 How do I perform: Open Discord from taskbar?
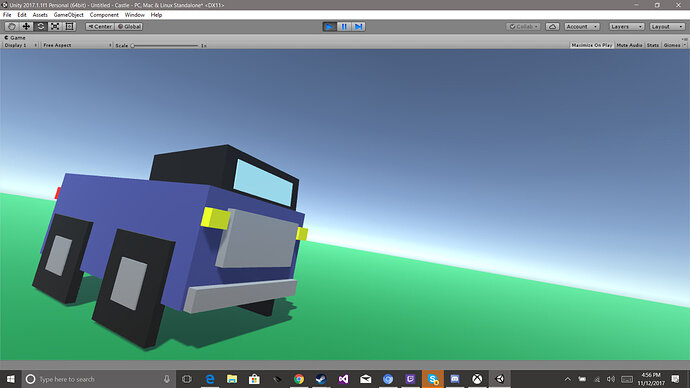coord(455,379)
